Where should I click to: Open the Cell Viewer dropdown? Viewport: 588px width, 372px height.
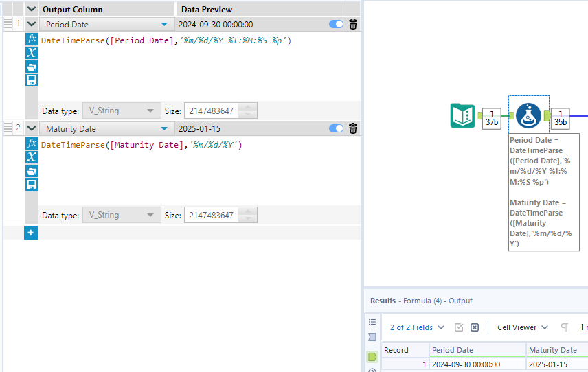(523, 327)
